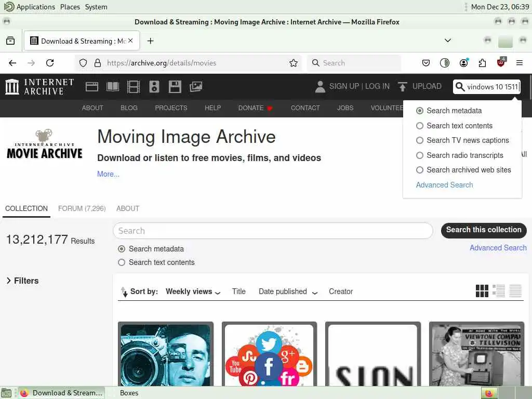Switch to compact list view

point(515,291)
